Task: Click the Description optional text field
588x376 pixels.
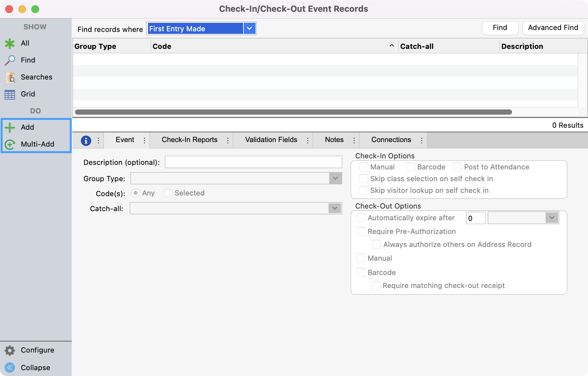Action: pyautogui.click(x=254, y=162)
